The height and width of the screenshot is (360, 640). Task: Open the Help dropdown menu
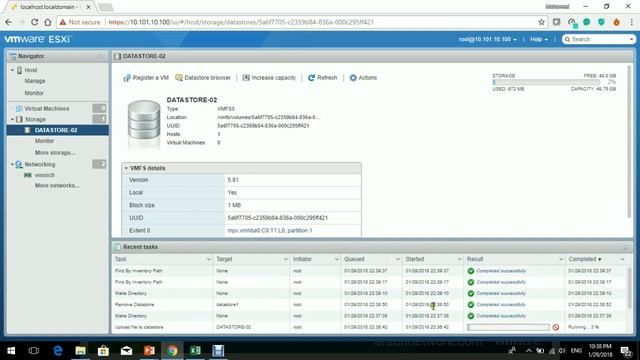[539, 39]
